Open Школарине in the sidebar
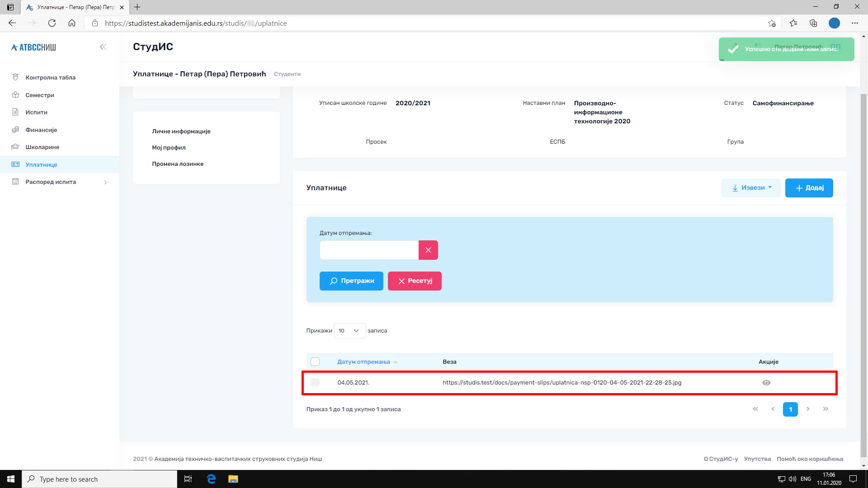868x488 pixels. [x=42, y=147]
